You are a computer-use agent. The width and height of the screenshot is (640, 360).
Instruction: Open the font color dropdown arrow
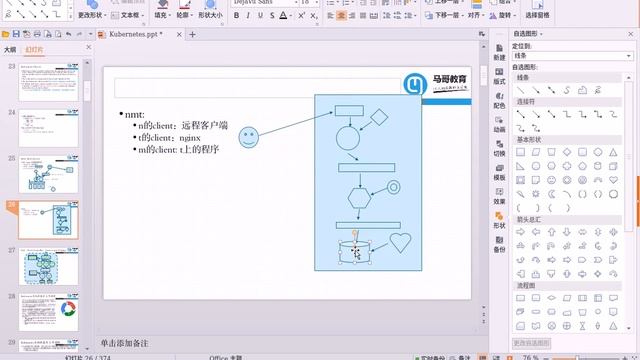[290, 16]
